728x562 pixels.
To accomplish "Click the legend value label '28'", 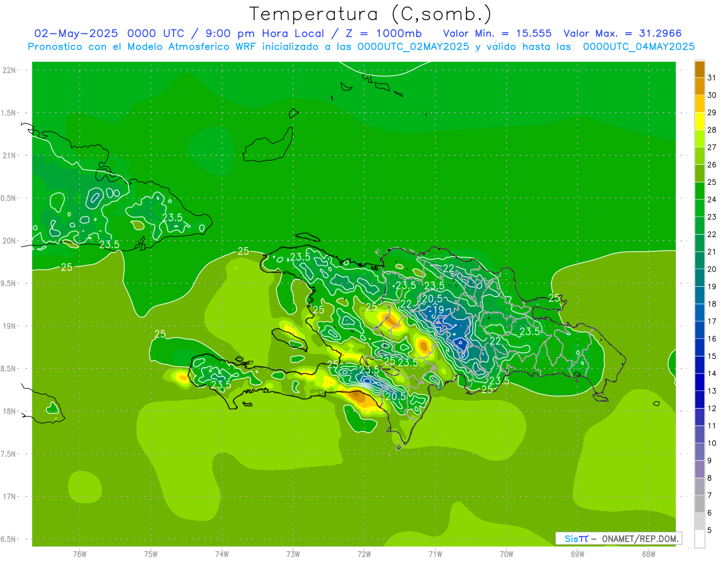I will coord(712,130).
